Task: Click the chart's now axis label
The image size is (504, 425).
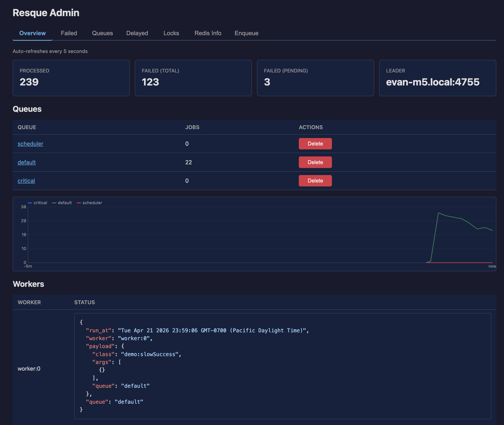Action: (x=492, y=267)
